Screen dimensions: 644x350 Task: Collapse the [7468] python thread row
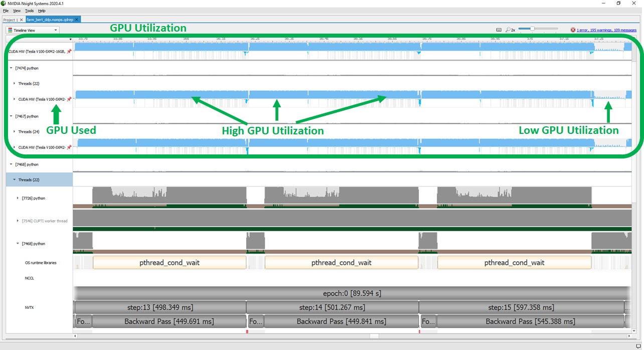(x=18, y=244)
